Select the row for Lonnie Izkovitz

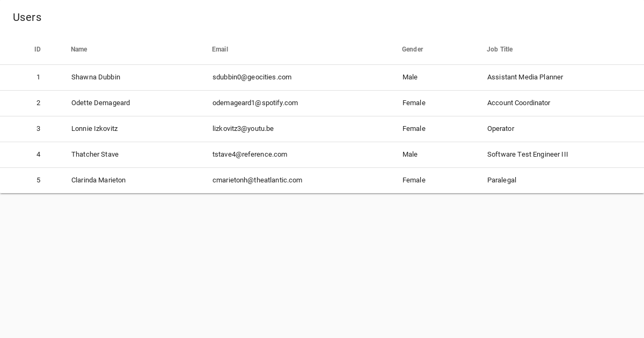[94, 129]
